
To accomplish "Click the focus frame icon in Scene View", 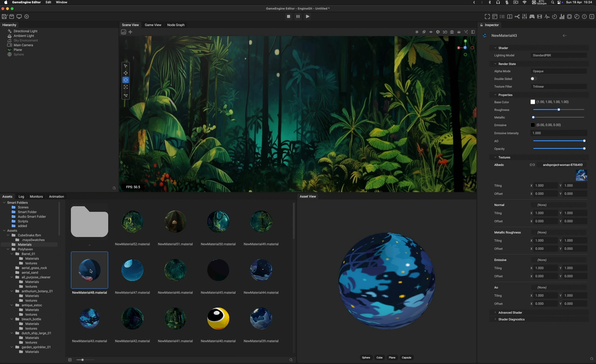I will coord(466,32).
